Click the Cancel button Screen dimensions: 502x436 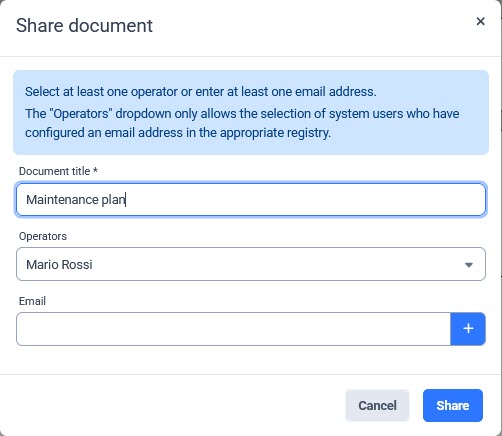(377, 405)
